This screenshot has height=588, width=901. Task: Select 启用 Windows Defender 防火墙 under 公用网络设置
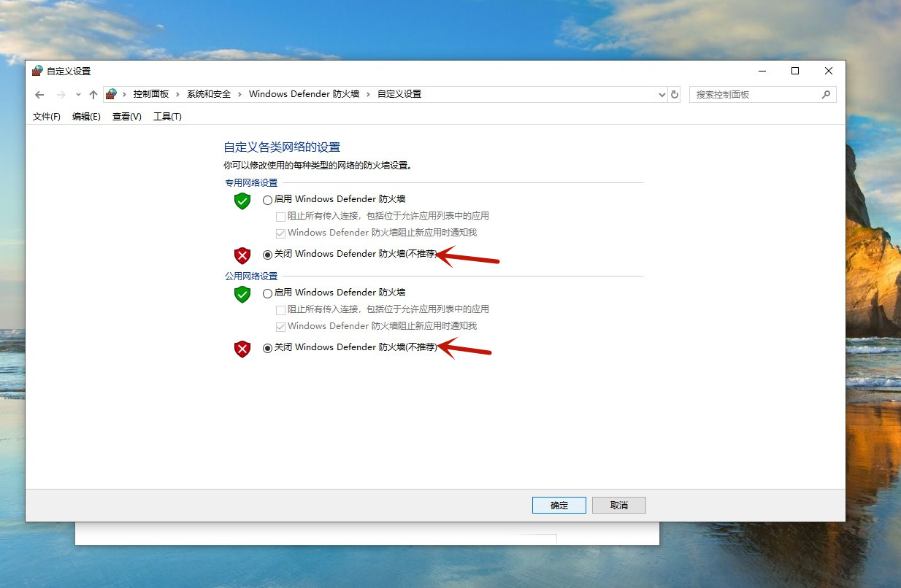pyautogui.click(x=267, y=293)
